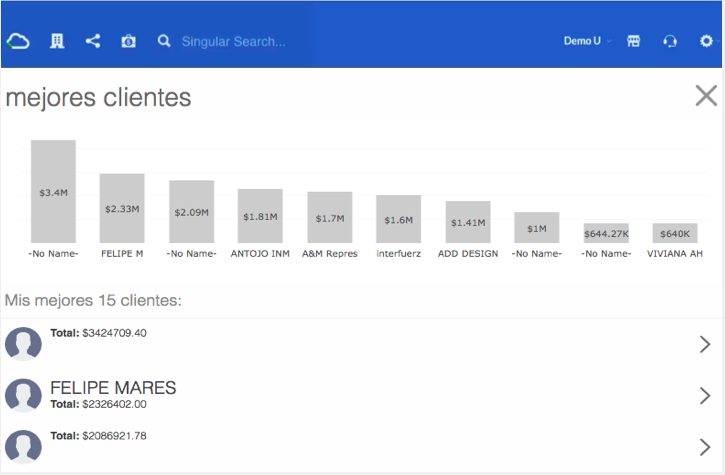
Task: Select the VIVIANA AH $640K bar
Action: pos(675,233)
